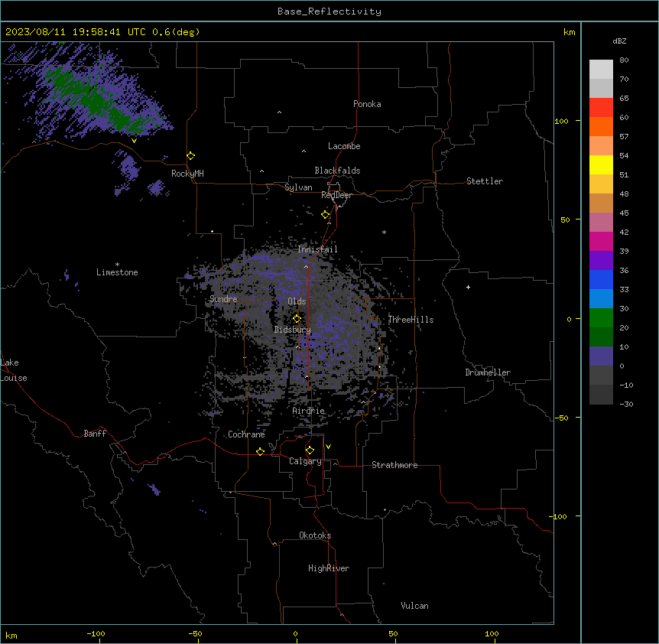This screenshot has height=644, width=659.
Task: Select the red 60-65 dBZ legend swatch
Action: point(601,107)
